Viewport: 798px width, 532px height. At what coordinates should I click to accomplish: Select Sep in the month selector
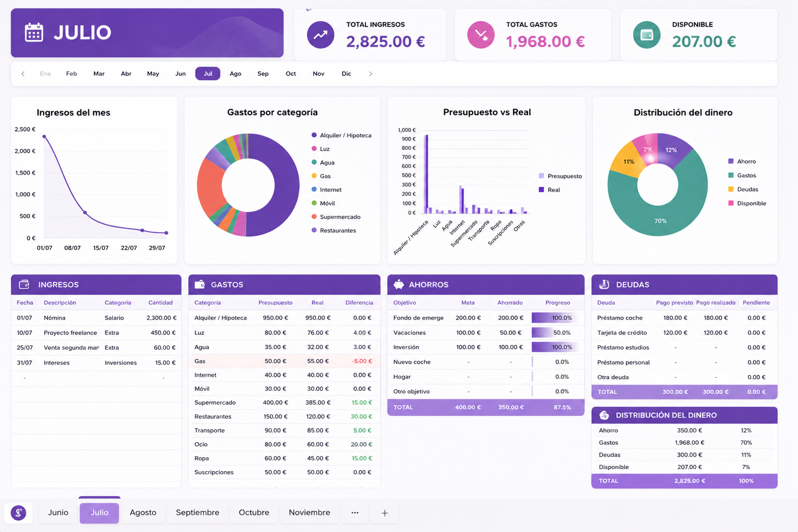pos(263,74)
